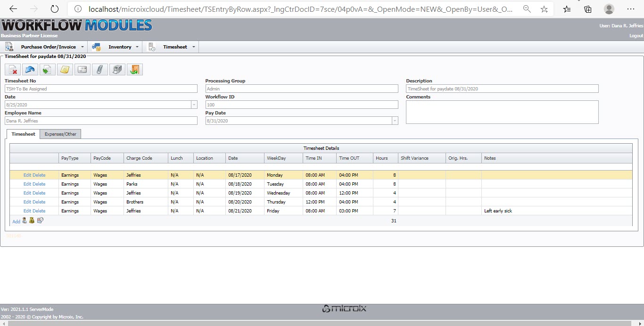The height and width of the screenshot is (326, 644).
Task: Click Edit on the Friday 08/21/2020 row
Action: [x=27, y=211]
